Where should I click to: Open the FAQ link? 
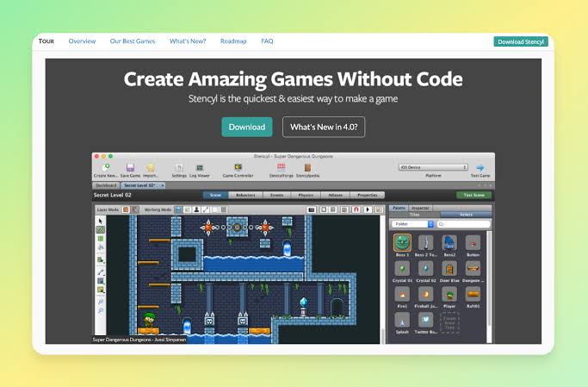pos(267,41)
